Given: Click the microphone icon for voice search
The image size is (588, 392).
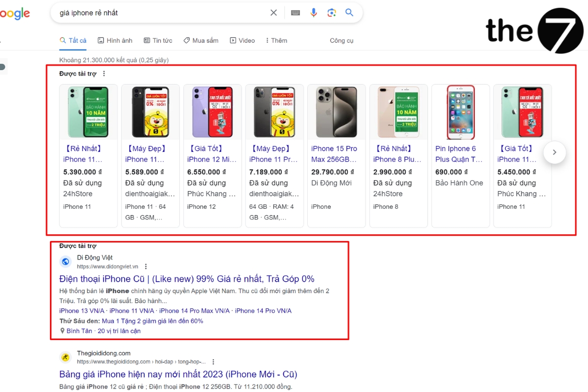Looking at the screenshot, I should tap(314, 13).
